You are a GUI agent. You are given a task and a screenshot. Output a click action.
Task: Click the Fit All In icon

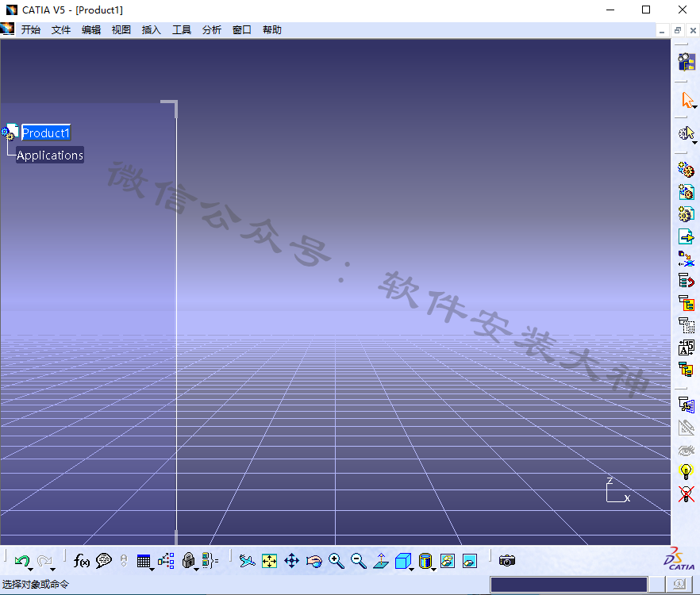(269, 561)
